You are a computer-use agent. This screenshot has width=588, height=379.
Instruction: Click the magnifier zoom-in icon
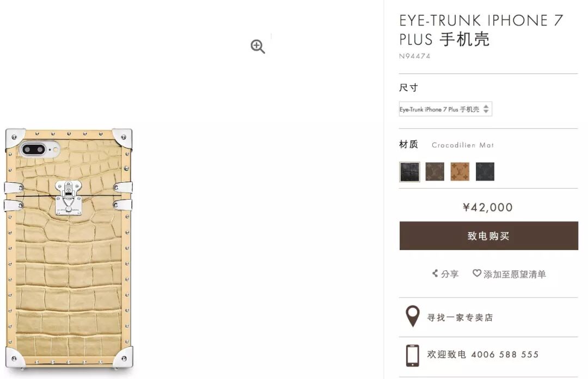click(x=258, y=46)
